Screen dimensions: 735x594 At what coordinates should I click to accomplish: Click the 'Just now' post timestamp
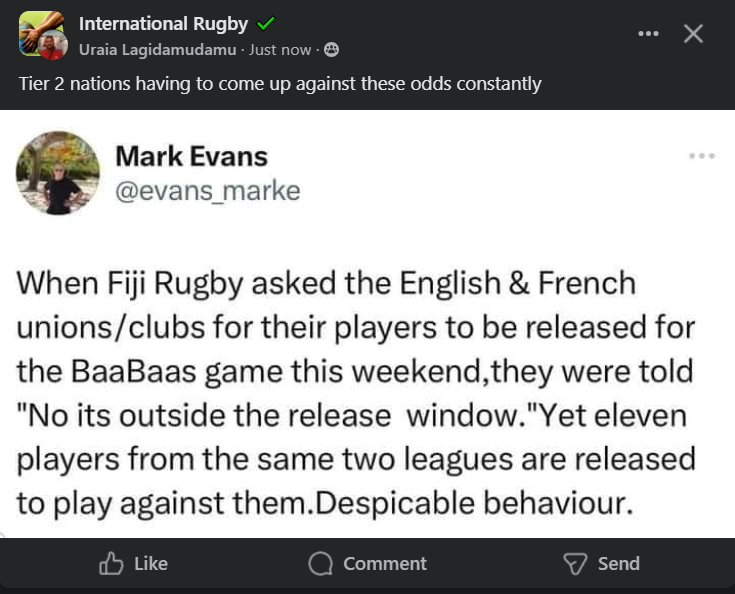280,49
